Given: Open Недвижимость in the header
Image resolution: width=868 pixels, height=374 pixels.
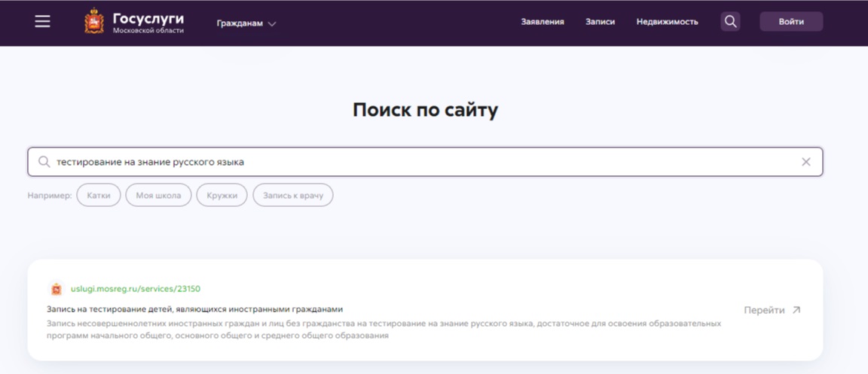Looking at the screenshot, I should (x=667, y=22).
